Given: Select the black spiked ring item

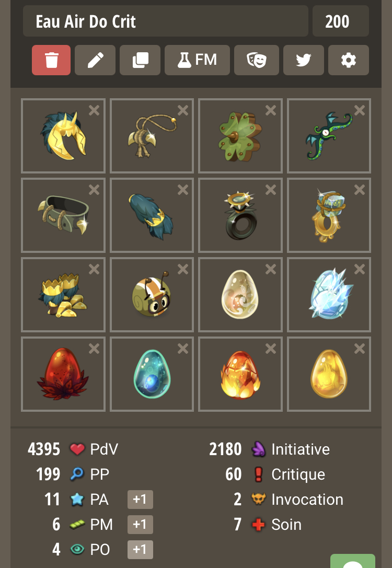Looking at the screenshot, I should click(x=240, y=215).
